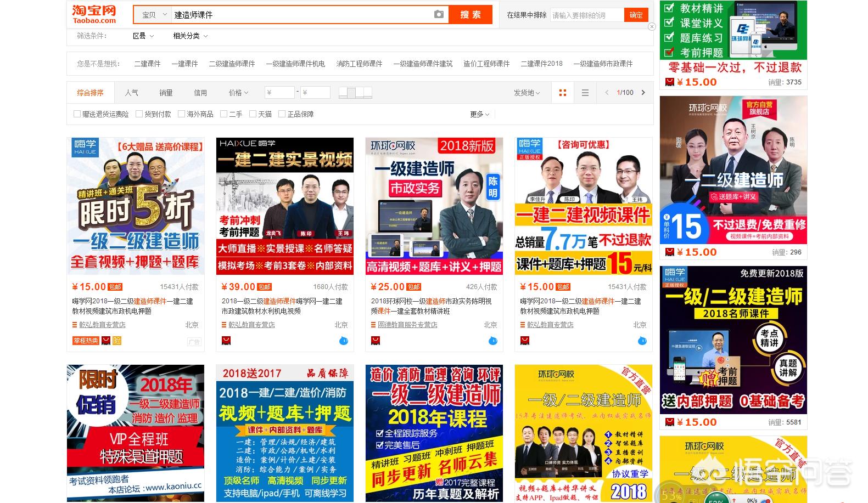Open camera image search icon
The width and height of the screenshot is (868, 503).
(439, 14)
